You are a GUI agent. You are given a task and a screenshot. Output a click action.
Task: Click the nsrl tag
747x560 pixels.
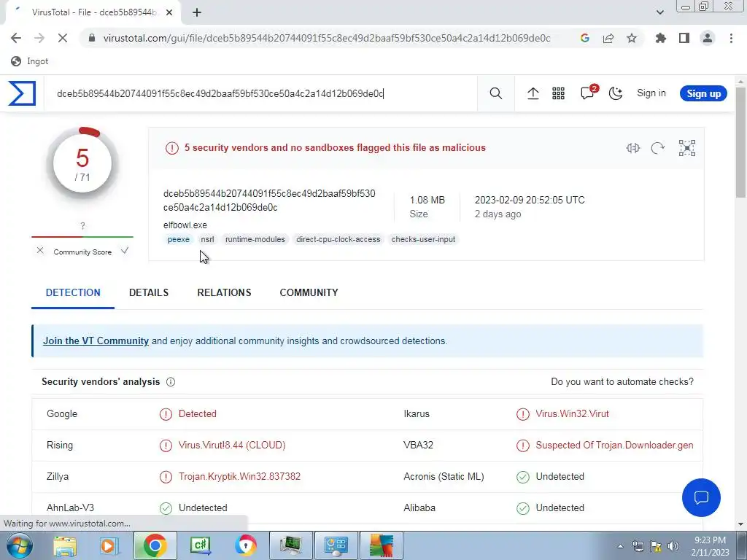[207, 239]
